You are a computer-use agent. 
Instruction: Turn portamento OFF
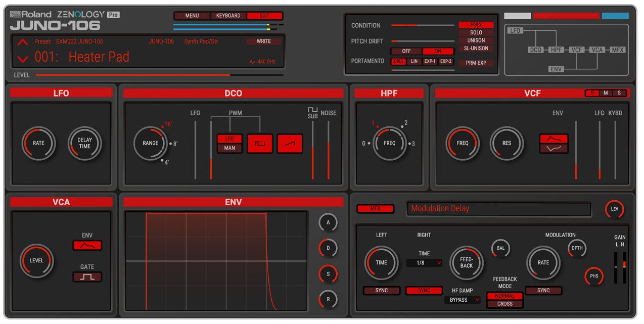tap(406, 52)
